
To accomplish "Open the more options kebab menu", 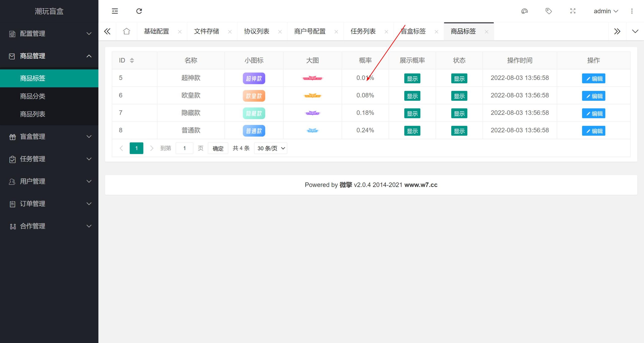I will tap(632, 11).
